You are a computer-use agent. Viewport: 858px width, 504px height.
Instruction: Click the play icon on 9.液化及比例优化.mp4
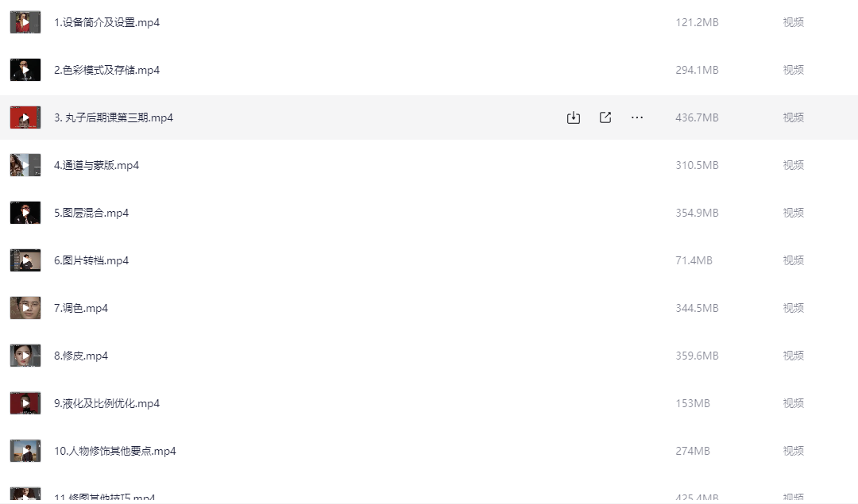click(x=25, y=403)
